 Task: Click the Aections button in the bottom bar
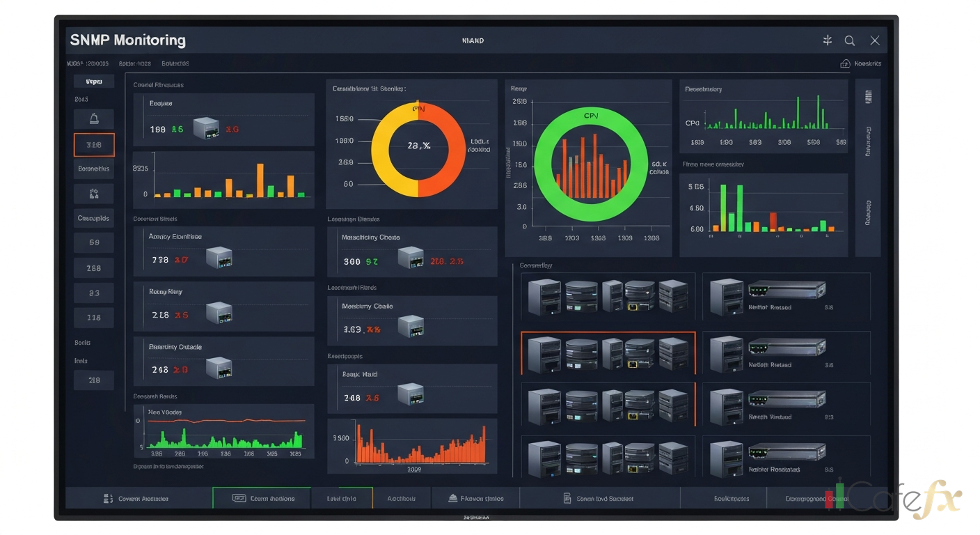[x=402, y=498]
